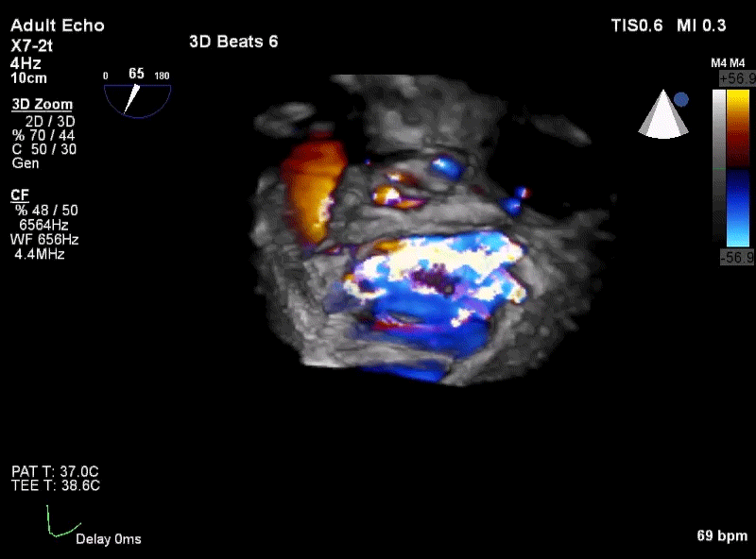Click the Adult Echo preset title
Viewport: 756px width, 559px height.
[58, 25]
